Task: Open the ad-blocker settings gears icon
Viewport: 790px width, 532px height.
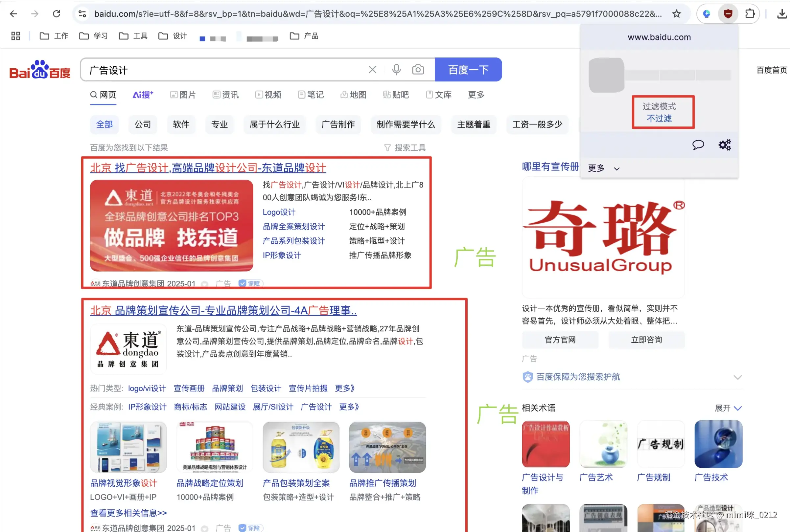Action: [725, 145]
